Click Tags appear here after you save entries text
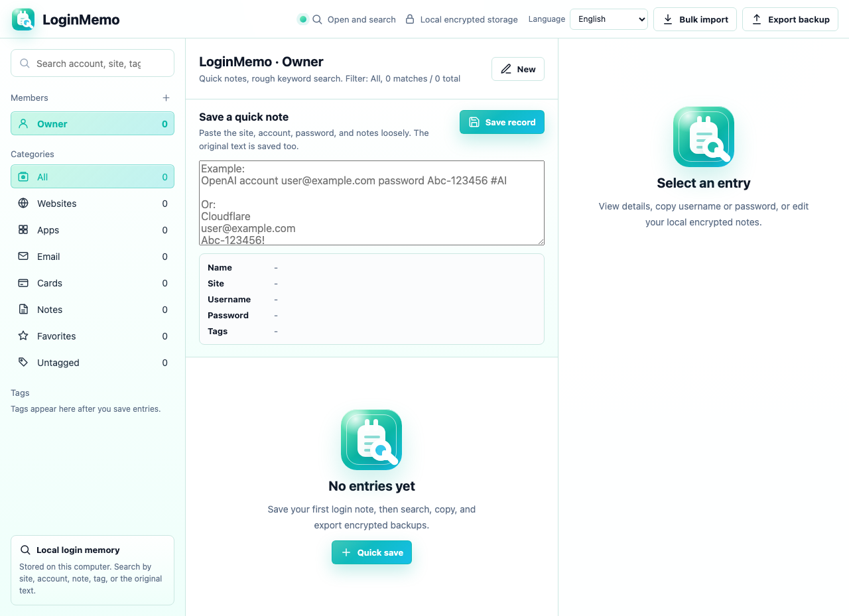 point(86,408)
